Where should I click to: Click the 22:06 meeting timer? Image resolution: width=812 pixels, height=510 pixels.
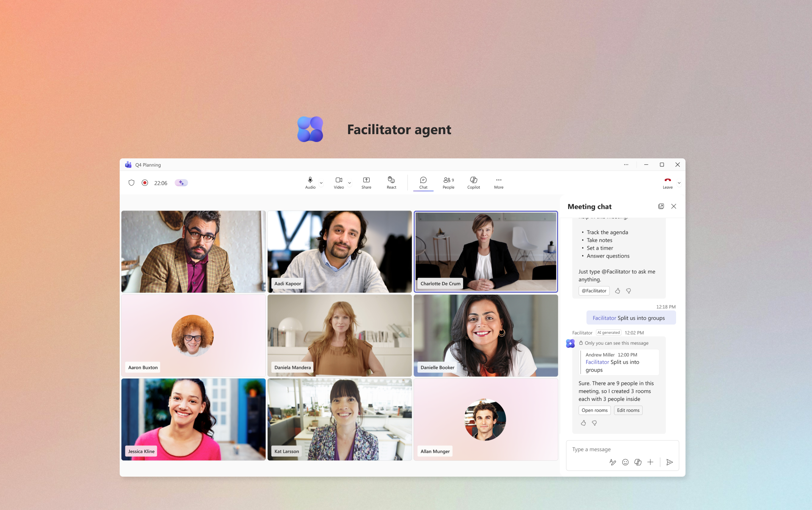pyautogui.click(x=161, y=183)
